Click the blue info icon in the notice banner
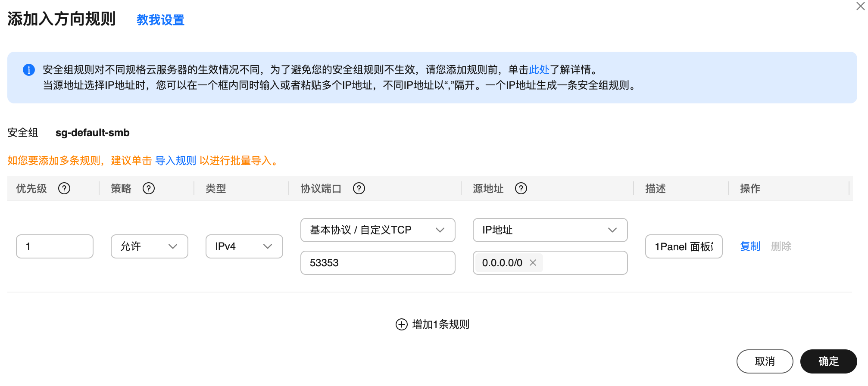This screenshot has height=386, width=868. pyautogui.click(x=29, y=70)
